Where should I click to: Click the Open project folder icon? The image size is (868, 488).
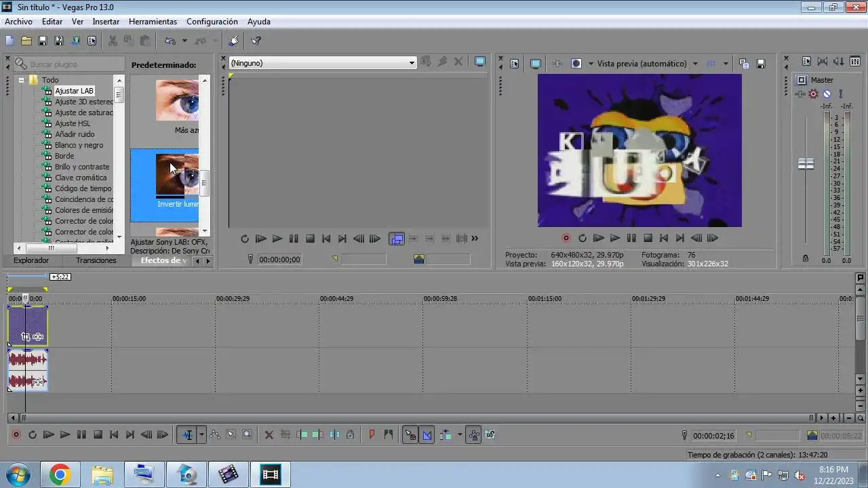[x=26, y=41]
